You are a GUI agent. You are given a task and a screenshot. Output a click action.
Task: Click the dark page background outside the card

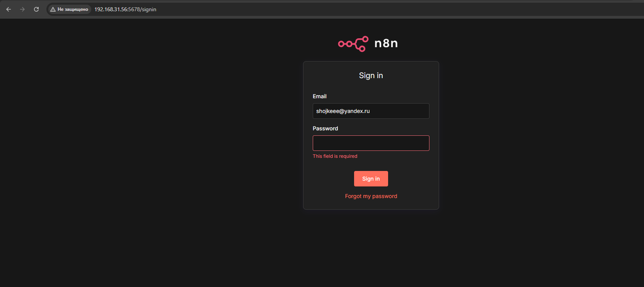click(x=155, y=155)
